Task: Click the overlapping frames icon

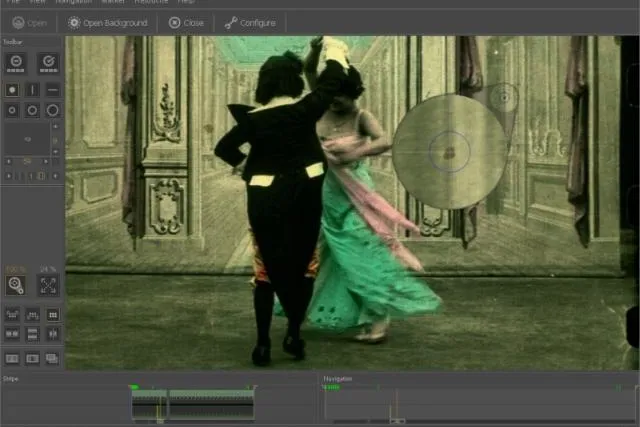Action: pyautogui.click(x=52, y=358)
